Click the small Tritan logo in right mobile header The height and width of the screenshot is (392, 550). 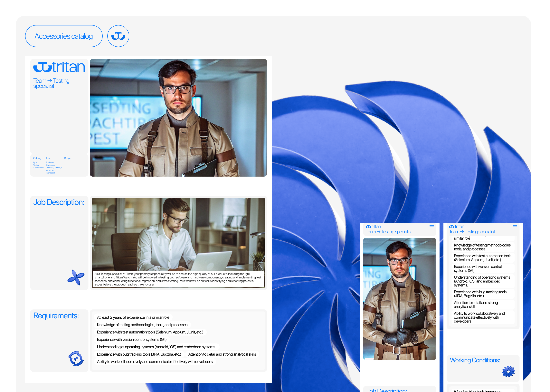pos(457,227)
